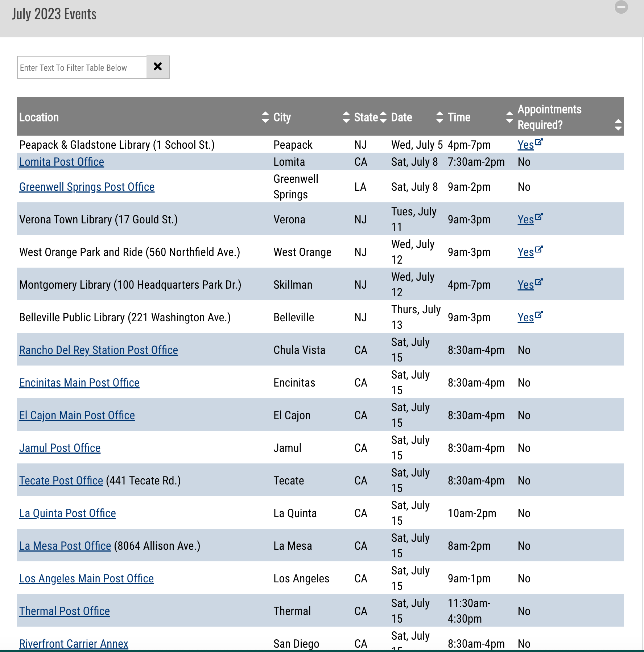Viewport: 644px width, 652px height.
Task: Click inside the table filter text field
Action: coord(82,67)
